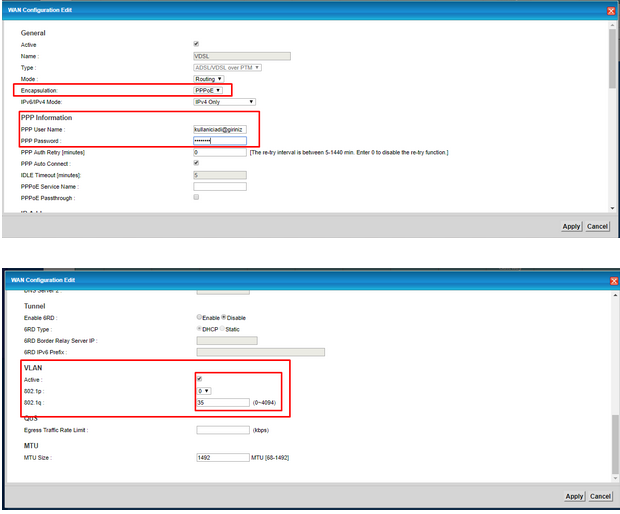
Task: Select the DHCP 6RD Type radio button
Action: coord(199,329)
